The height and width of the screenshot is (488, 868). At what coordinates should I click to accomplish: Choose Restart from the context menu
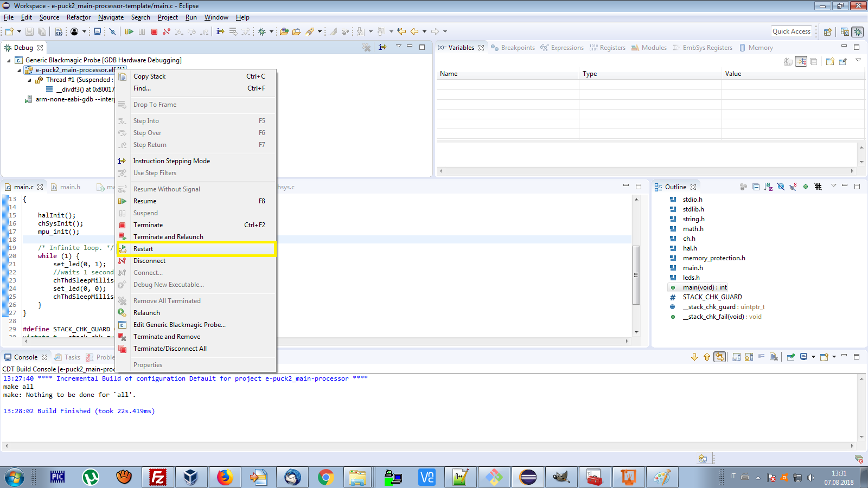tap(143, 249)
